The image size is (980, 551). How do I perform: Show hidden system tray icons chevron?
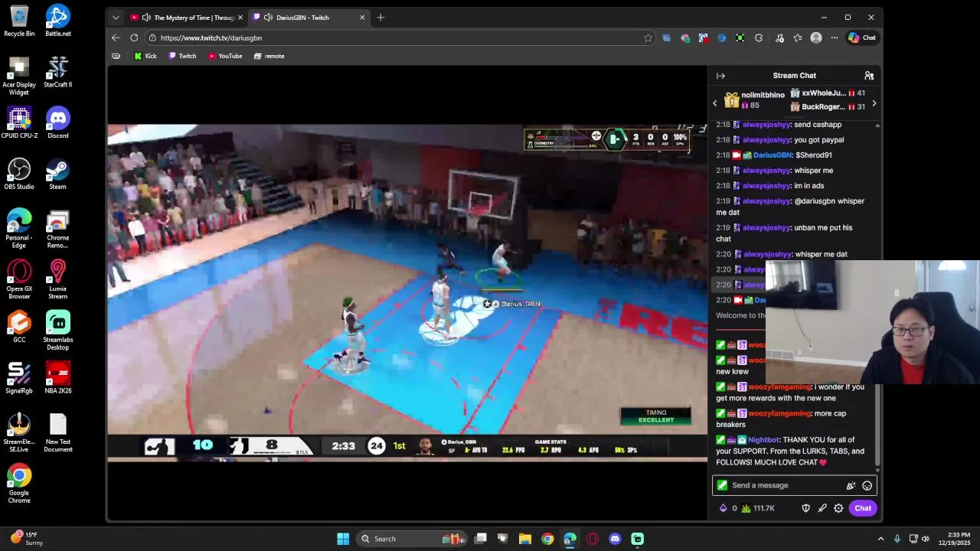pyautogui.click(x=880, y=539)
